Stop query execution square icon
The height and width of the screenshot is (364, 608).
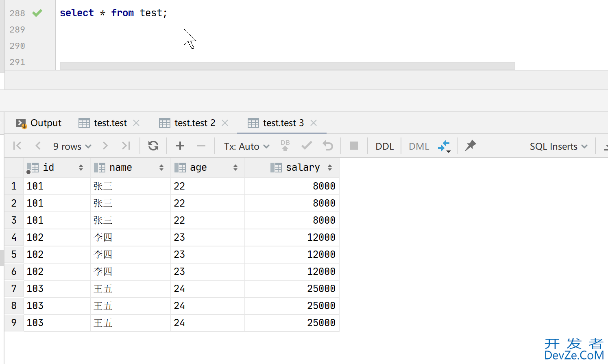354,146
